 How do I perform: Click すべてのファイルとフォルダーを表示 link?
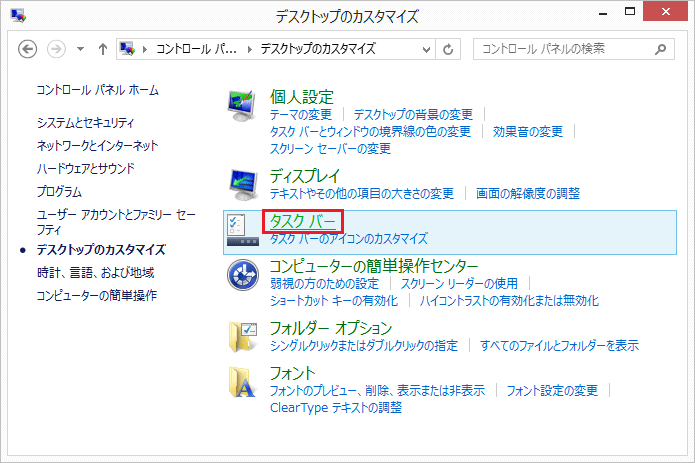click(x=559, y=345)
